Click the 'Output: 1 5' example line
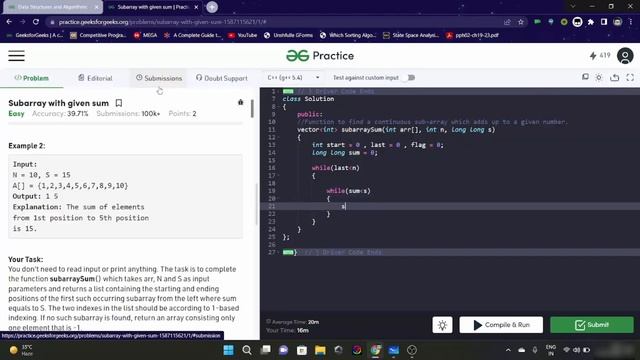This screenshot has height=360, width=640. [35, 196]
